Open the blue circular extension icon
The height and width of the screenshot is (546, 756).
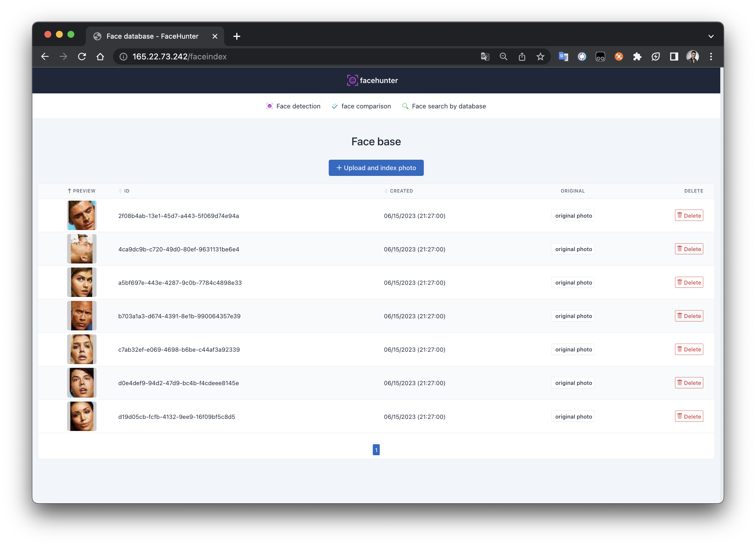coord(582,57)
